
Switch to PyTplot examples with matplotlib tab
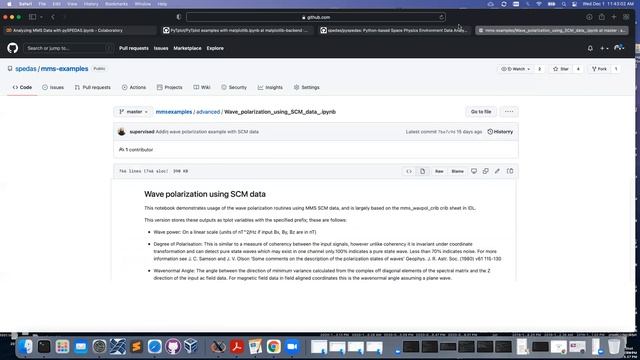(237, 30)
